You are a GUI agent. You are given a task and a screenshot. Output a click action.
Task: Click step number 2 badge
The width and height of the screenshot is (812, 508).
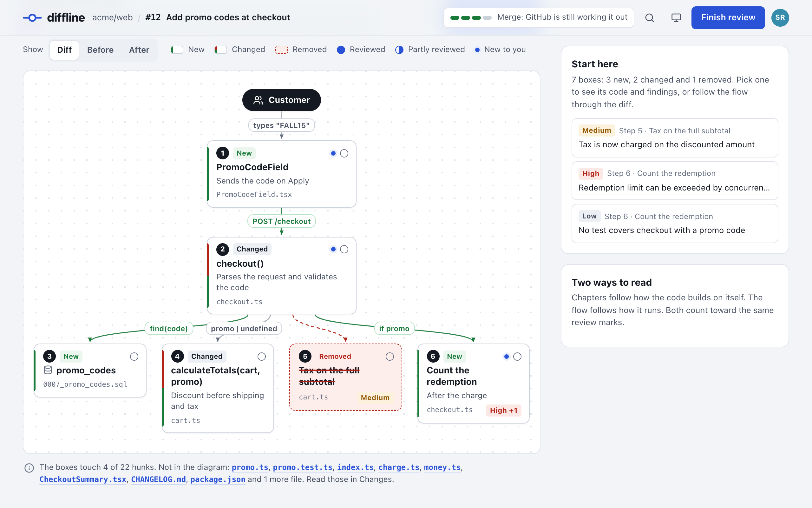[x=222, y=249]
